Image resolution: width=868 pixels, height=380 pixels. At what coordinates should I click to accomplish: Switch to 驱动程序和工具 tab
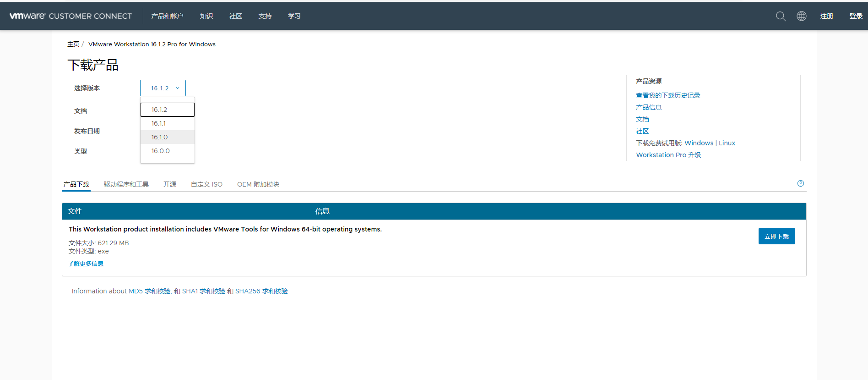[126, 184]
